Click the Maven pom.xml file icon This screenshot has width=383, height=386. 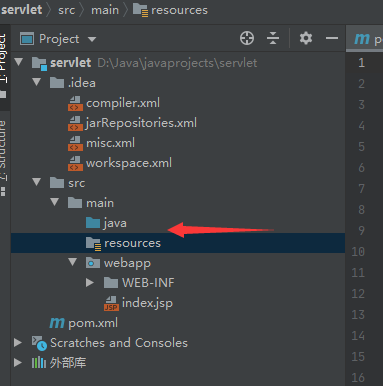(x=57, y=323)
